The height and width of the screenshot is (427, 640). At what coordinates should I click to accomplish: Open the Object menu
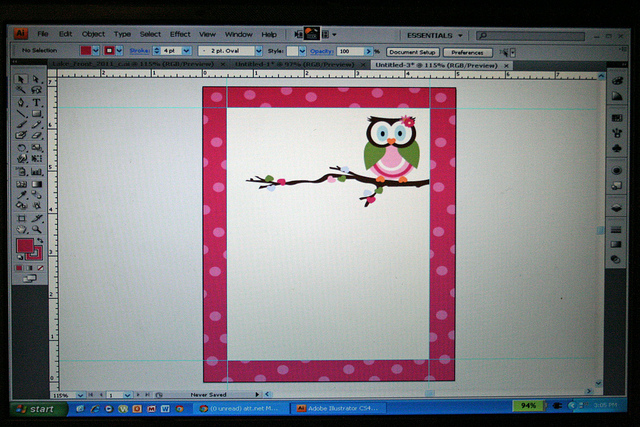click(x=93, y=34)
